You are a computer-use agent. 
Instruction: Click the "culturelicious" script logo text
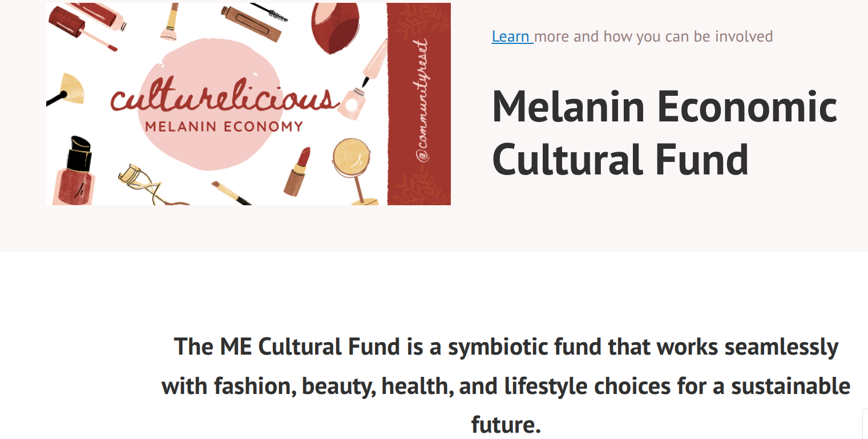[223, 100]
